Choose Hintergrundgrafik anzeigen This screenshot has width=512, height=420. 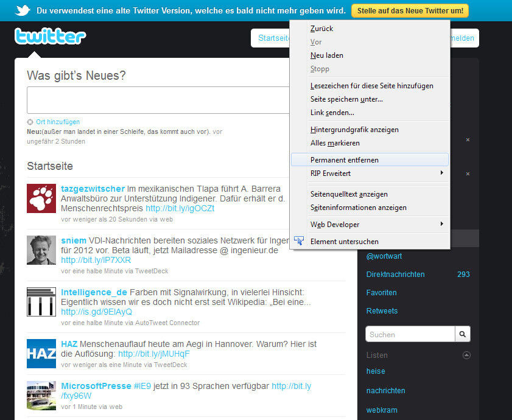tap(370, 129)
